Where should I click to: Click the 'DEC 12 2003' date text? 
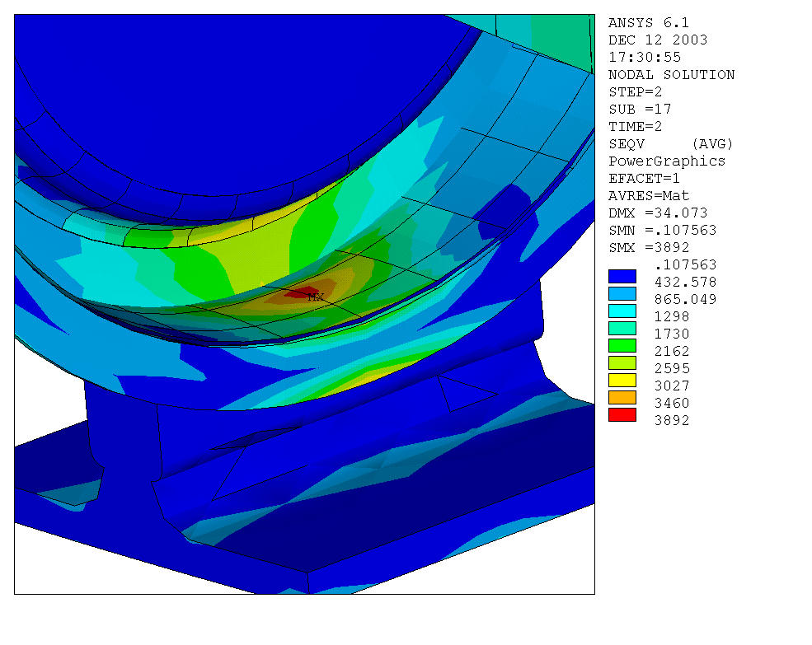pyautogui.click(x=658, y=40)
